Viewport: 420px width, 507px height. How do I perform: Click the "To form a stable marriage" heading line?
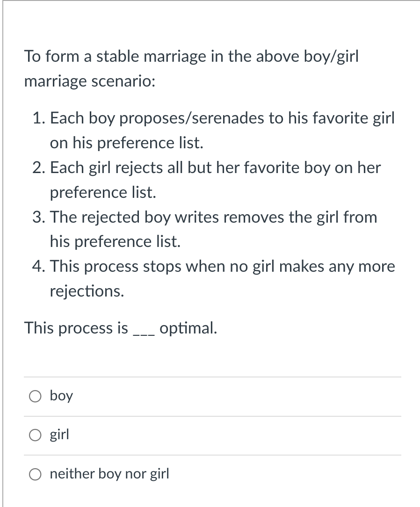(x=191, y=57)
